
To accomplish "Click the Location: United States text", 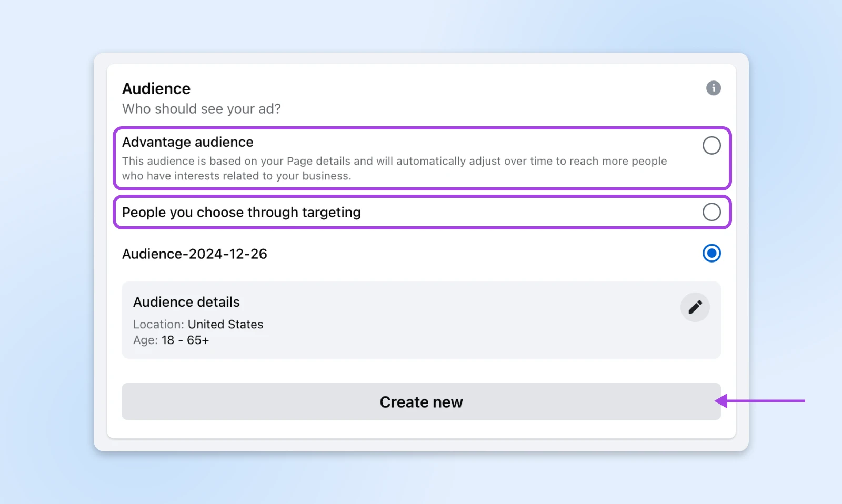I will pyautogui.click(x=198, y=324).
